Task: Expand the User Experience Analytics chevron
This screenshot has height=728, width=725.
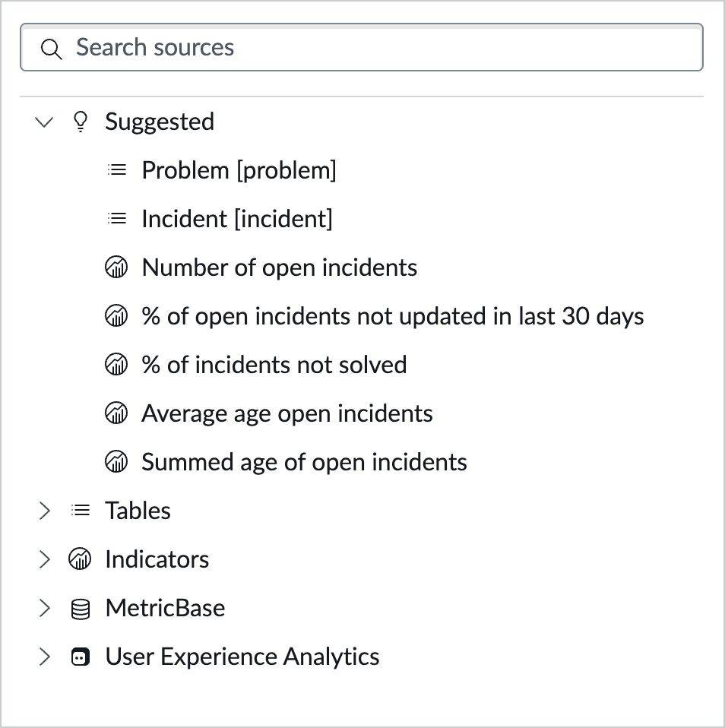Action: 45,657
